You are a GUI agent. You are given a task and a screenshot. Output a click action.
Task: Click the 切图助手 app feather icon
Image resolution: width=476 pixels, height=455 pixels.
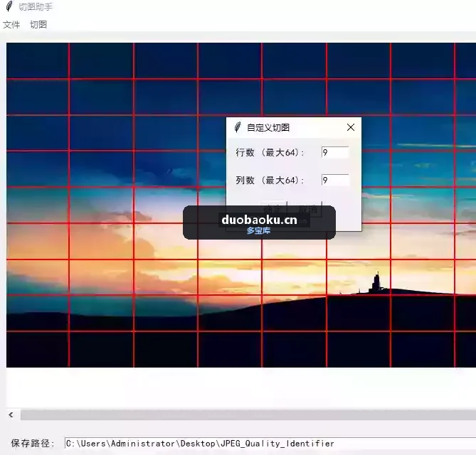point(9,6)
